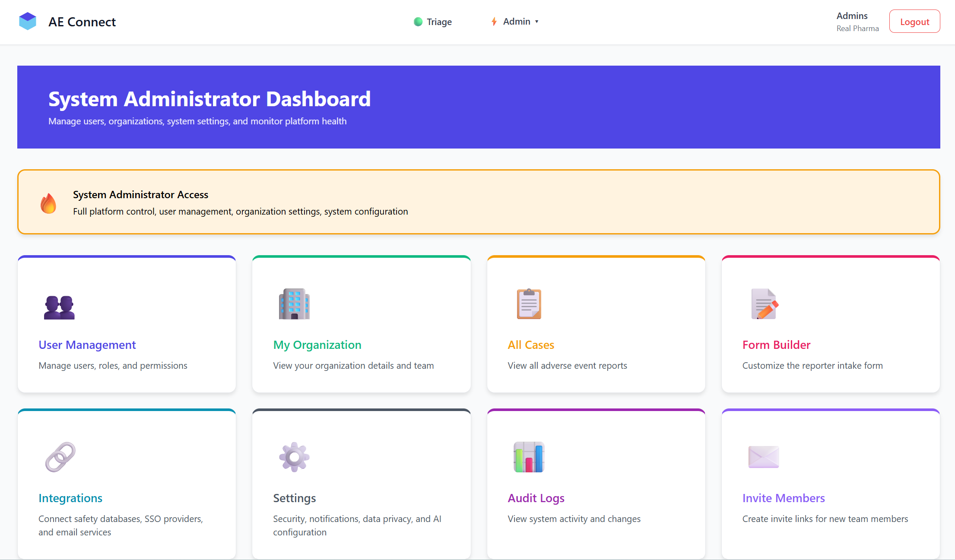Click the Form Builder pencil document icon
The image size is (955, 560).
tap(764, 304)
